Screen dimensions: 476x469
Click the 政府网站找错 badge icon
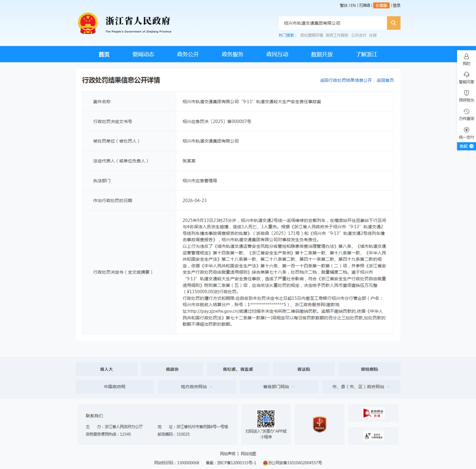[x=373, y=413]
